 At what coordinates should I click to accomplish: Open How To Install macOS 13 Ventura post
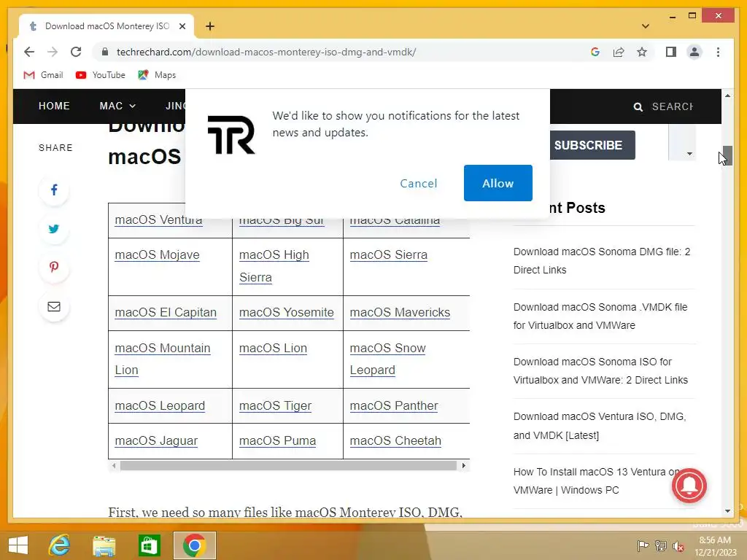point(597,481)
